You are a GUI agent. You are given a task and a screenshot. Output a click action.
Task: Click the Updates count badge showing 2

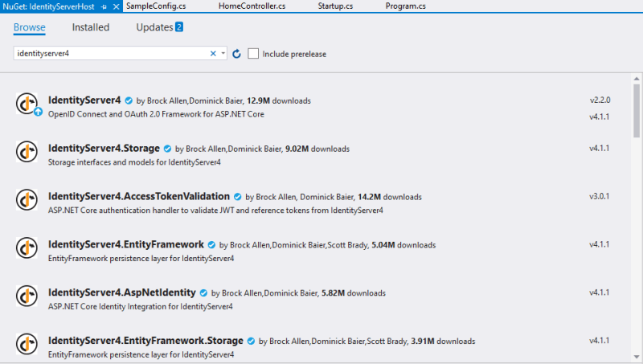[x=179, y=27]
